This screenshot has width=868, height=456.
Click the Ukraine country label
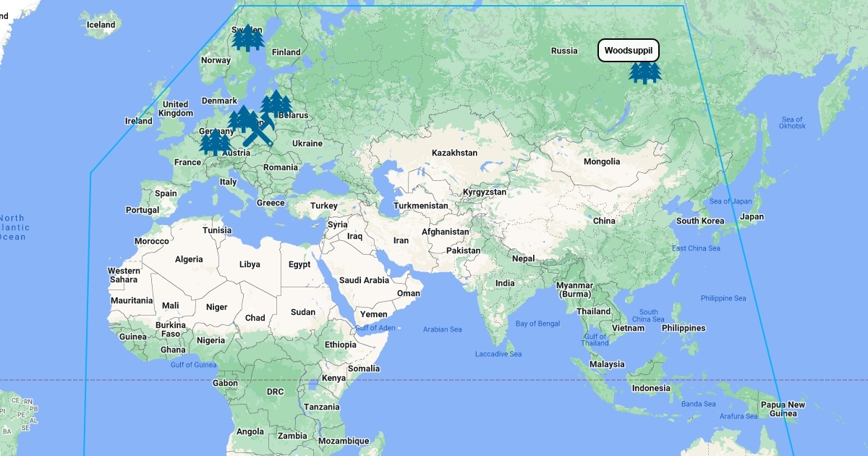(x=307, y=143)
